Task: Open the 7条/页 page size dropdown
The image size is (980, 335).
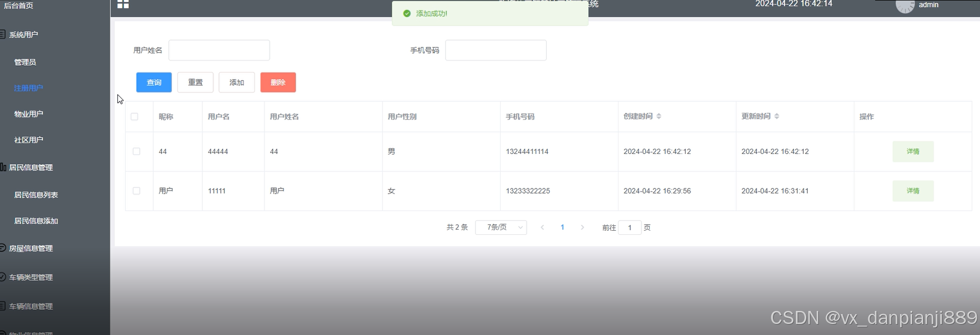Action: (x=501, y=228)
